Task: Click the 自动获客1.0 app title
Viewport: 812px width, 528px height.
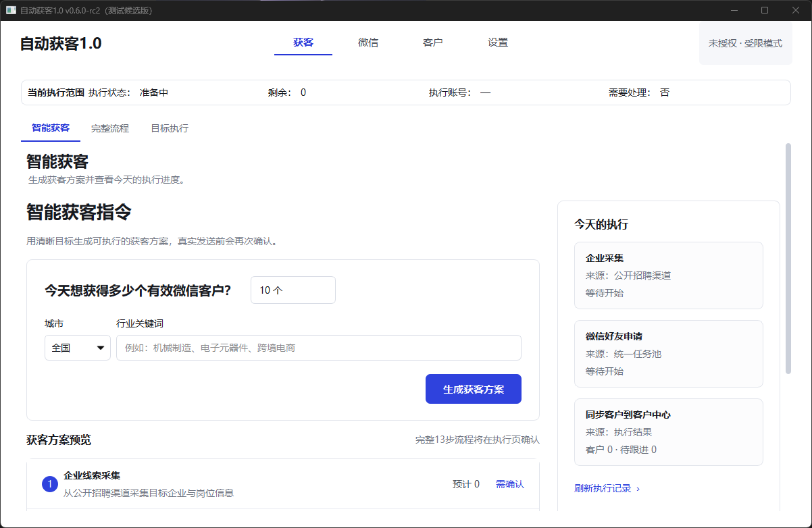Action: coord(61,43)
